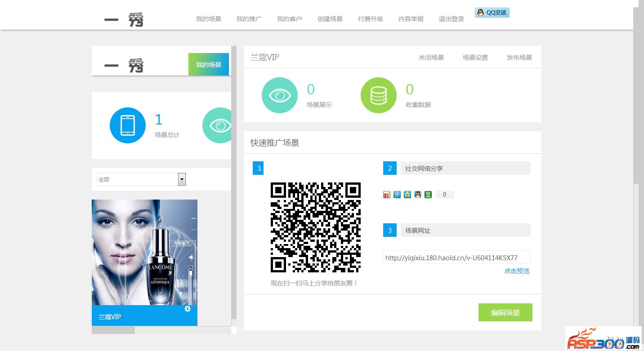
Task: Share the scene to Sina Weibo
Action: (x=387, y=195)
